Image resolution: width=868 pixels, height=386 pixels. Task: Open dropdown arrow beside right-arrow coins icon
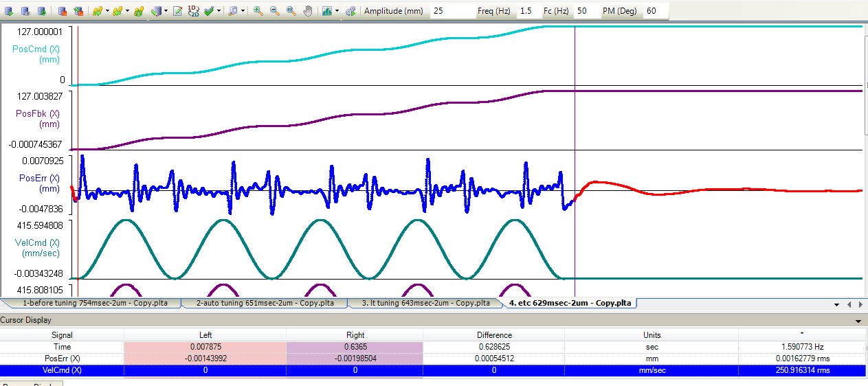click(107, 11)
